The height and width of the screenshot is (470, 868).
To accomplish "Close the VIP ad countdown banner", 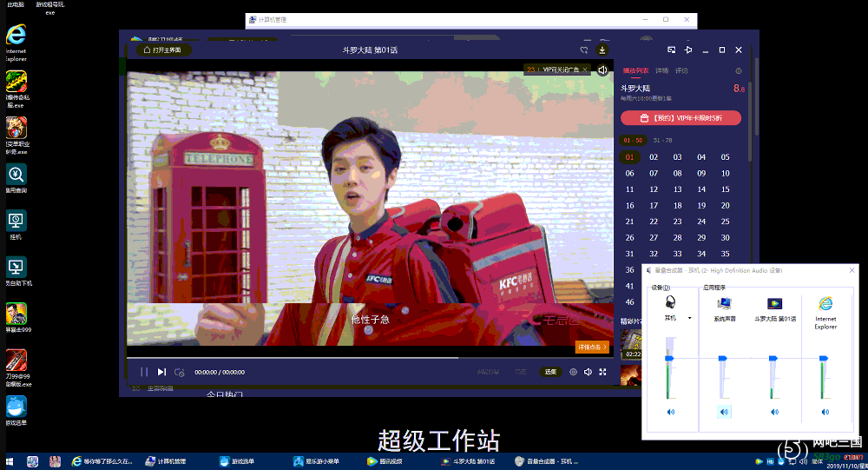I will [584, 70].
